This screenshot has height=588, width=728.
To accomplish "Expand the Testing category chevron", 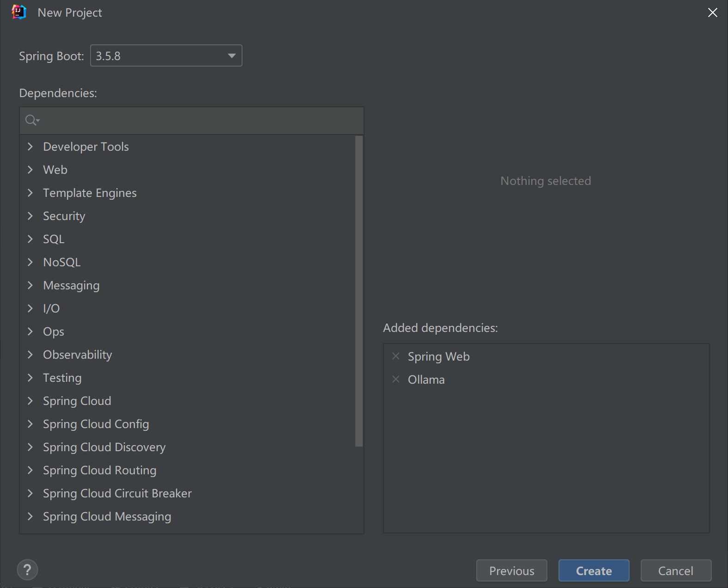I will tap(30, 378).
